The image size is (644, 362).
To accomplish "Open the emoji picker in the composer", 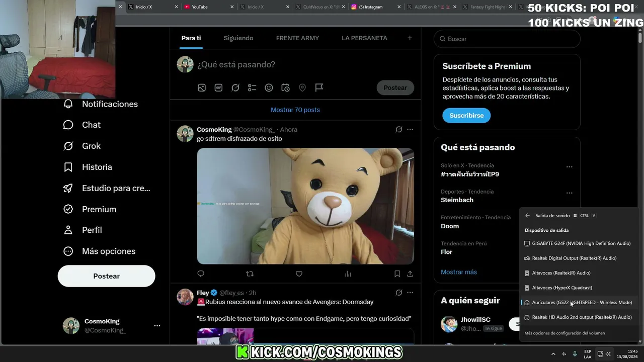I will pos(269,87).
